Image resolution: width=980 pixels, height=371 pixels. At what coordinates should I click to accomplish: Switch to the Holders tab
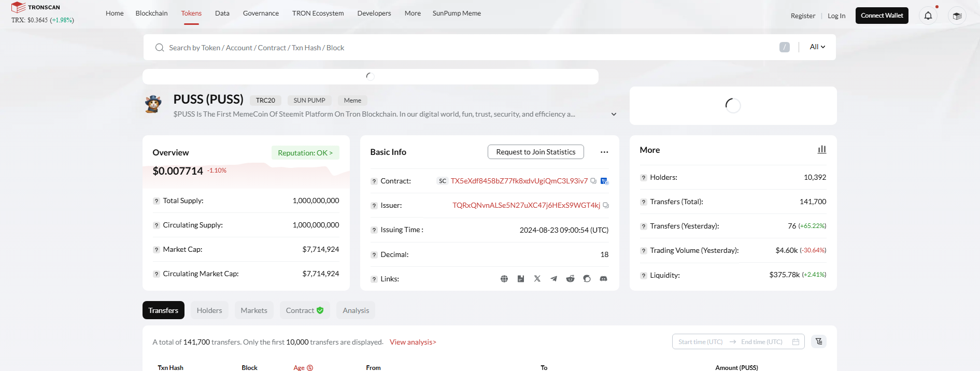(209, 310)
